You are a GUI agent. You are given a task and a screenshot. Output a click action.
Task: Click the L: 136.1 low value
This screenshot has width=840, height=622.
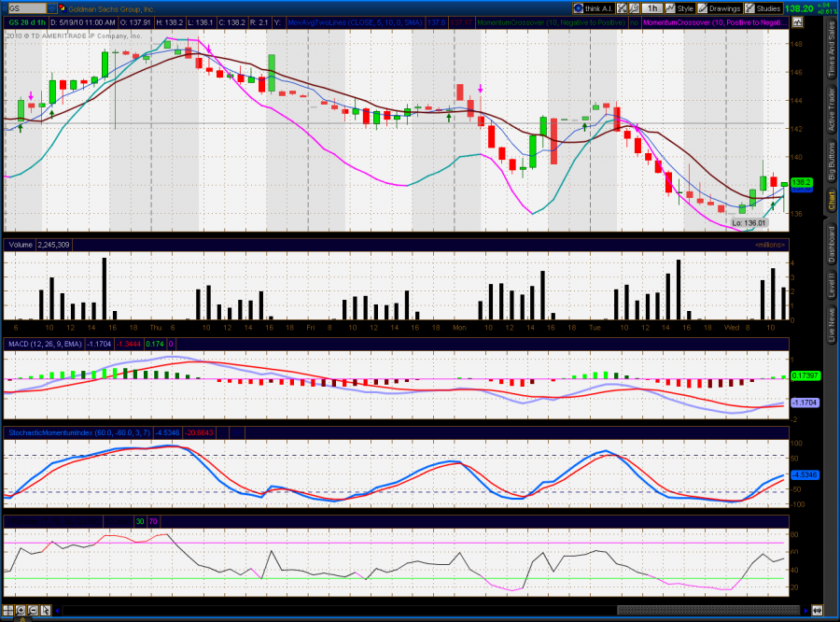201,22
